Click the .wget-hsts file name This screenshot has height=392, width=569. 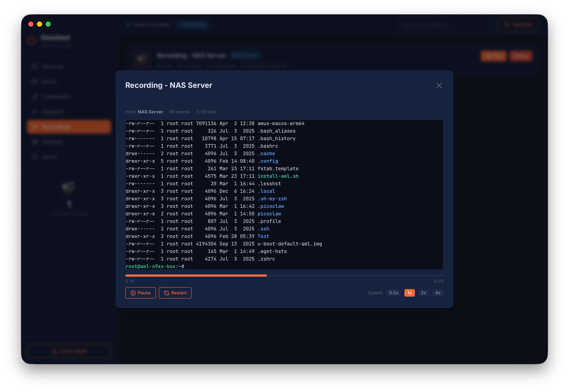pyautogui.click(x=272, y=251)
